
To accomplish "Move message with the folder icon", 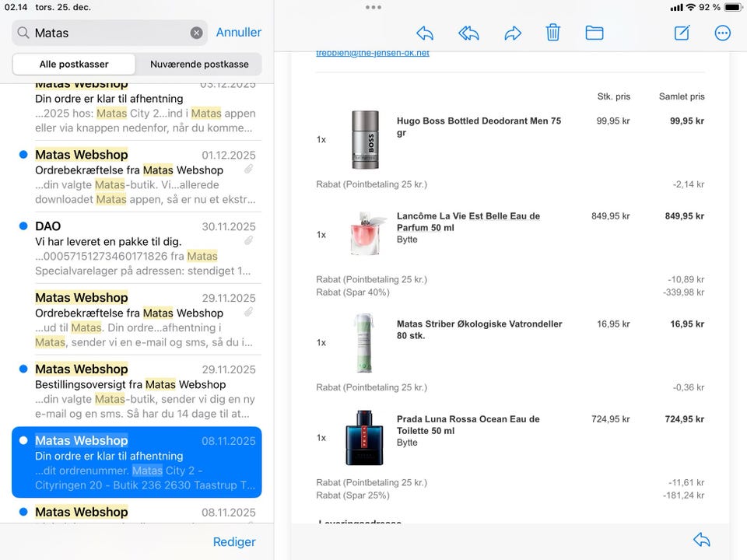I will [594, 33].
